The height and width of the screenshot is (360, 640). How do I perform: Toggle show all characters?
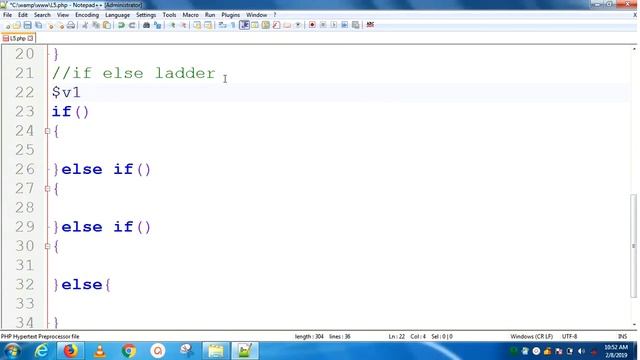point(233,25)
